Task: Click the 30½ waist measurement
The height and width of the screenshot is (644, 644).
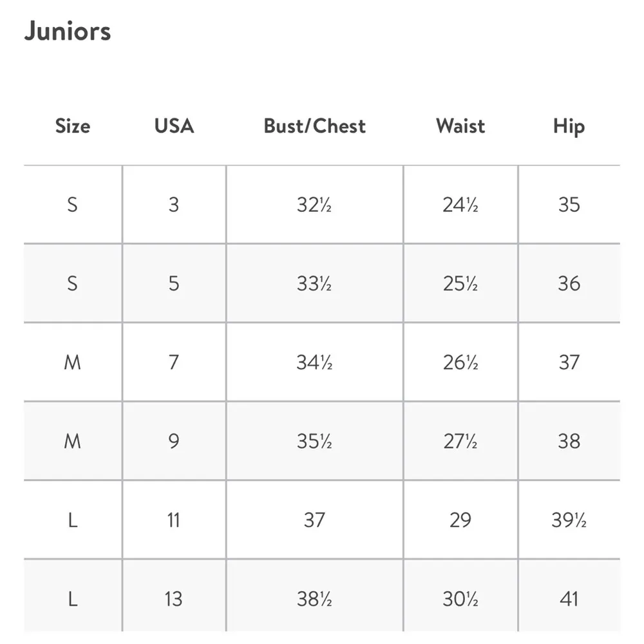Action: (460, 599)
